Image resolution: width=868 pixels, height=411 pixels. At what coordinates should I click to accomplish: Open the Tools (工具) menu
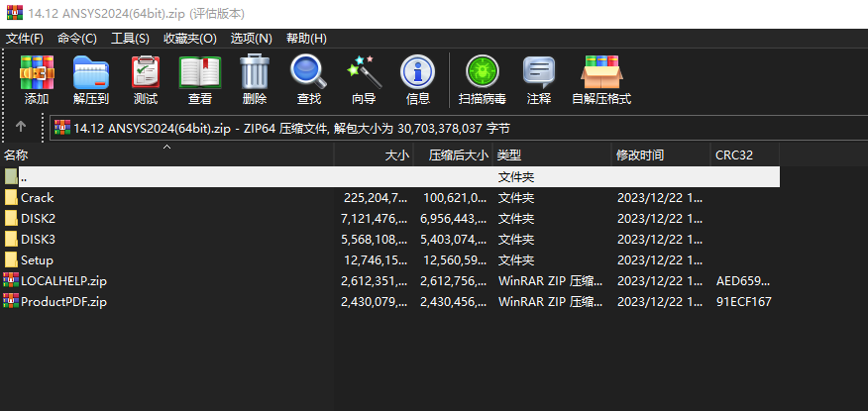[130, 39]
